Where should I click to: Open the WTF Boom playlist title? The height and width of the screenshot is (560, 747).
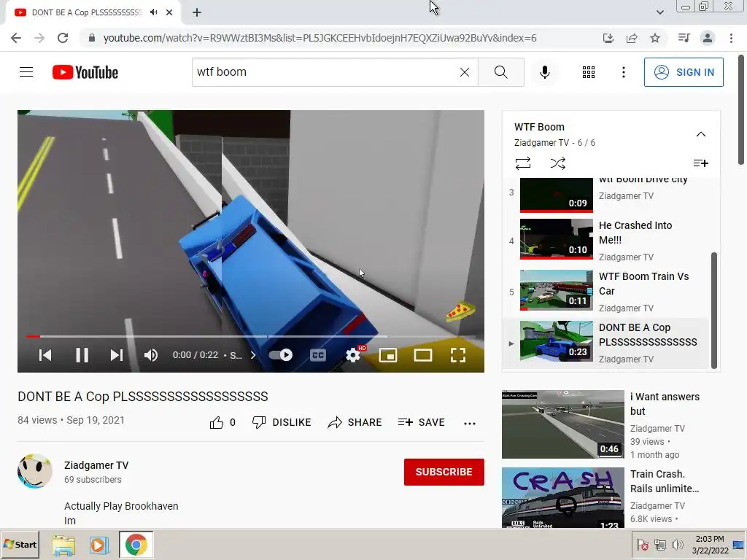point(539,127)
